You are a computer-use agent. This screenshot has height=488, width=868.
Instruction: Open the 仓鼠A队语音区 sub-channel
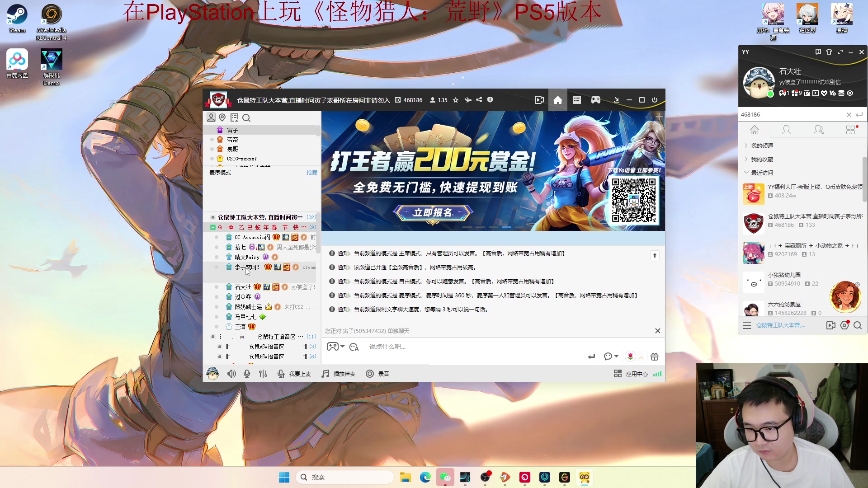point(267,347)
